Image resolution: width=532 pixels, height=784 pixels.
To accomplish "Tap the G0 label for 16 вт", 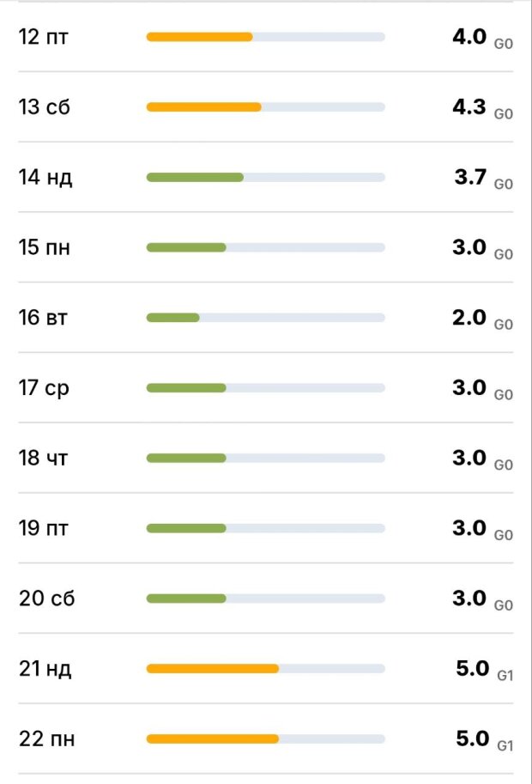I will [504, 325].
